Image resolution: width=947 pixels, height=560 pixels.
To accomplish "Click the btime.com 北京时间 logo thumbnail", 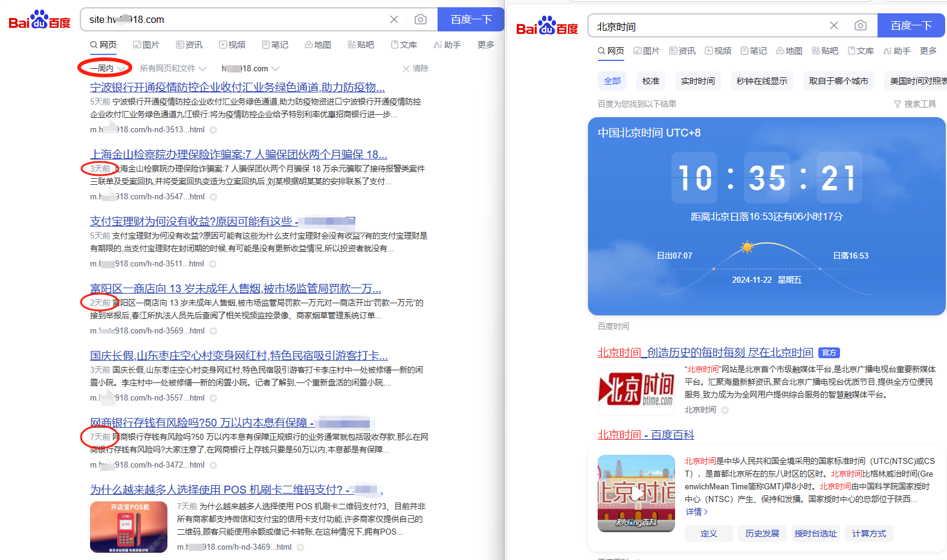I will pyautogui.click(x=636, y=390).
